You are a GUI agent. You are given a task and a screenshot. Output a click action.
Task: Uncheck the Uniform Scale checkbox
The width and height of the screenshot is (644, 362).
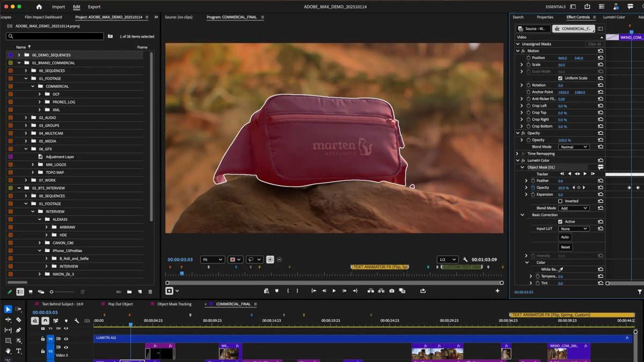click(560, 78)
